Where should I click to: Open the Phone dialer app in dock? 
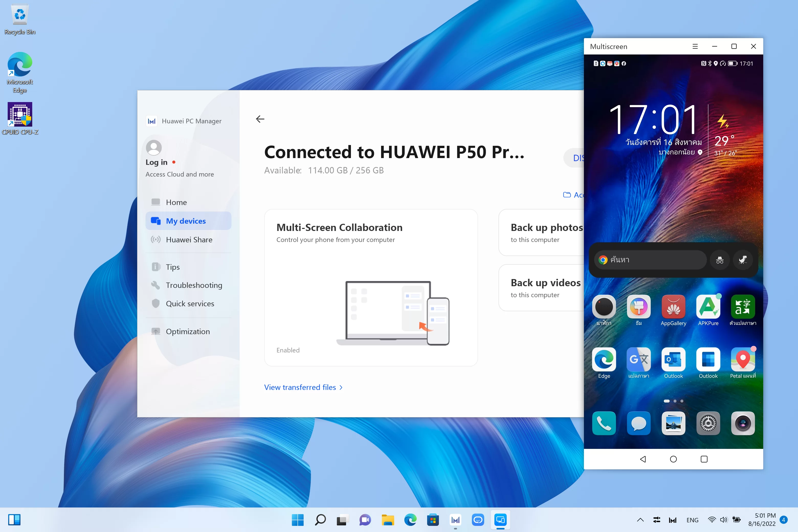(x=604, y=423)
